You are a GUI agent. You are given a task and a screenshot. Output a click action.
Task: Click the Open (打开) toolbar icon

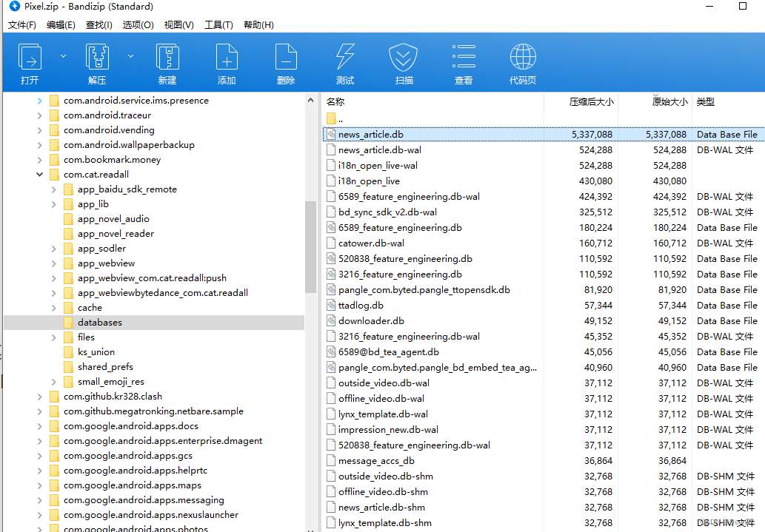pos(30,58)
